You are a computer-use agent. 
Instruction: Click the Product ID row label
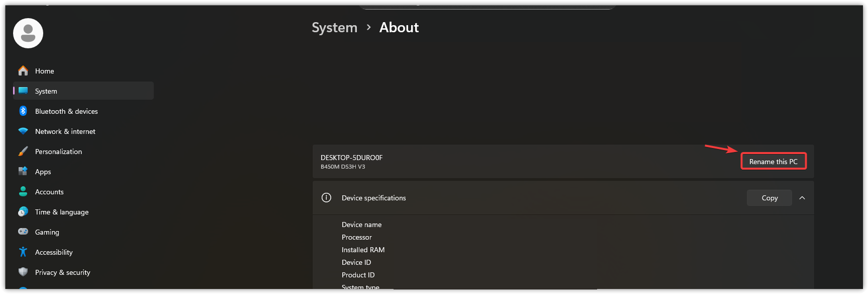tap(358, 275)
